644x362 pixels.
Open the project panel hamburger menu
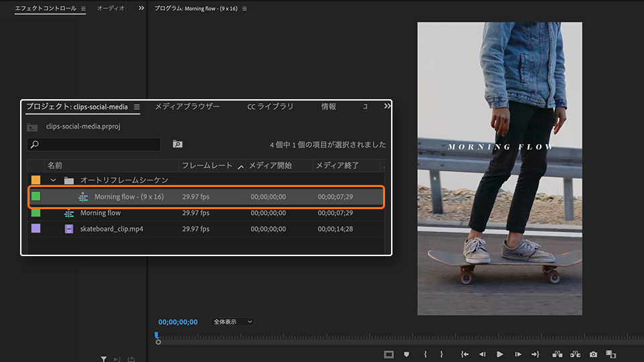coord(137,107)
